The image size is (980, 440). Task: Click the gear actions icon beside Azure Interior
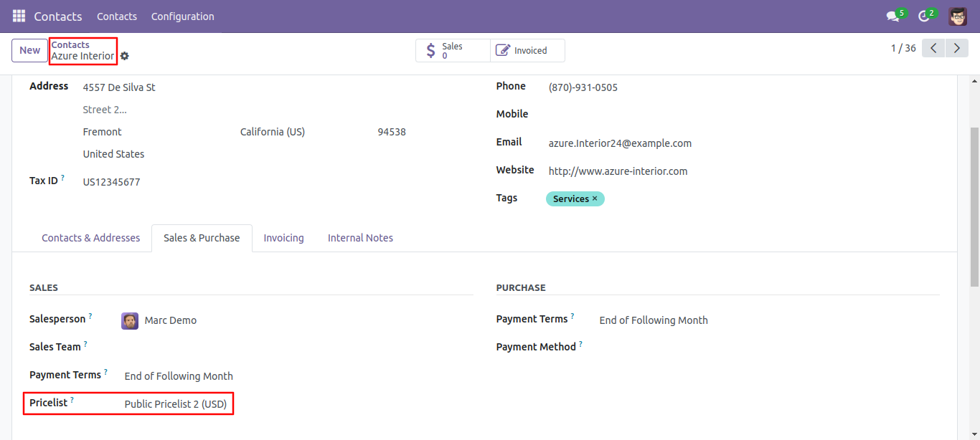[125, 56]
